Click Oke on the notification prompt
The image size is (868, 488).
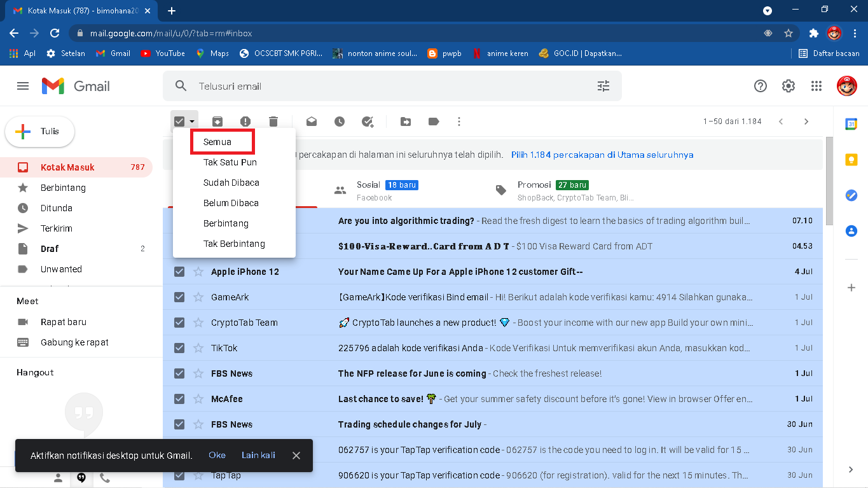click(217, 455)
